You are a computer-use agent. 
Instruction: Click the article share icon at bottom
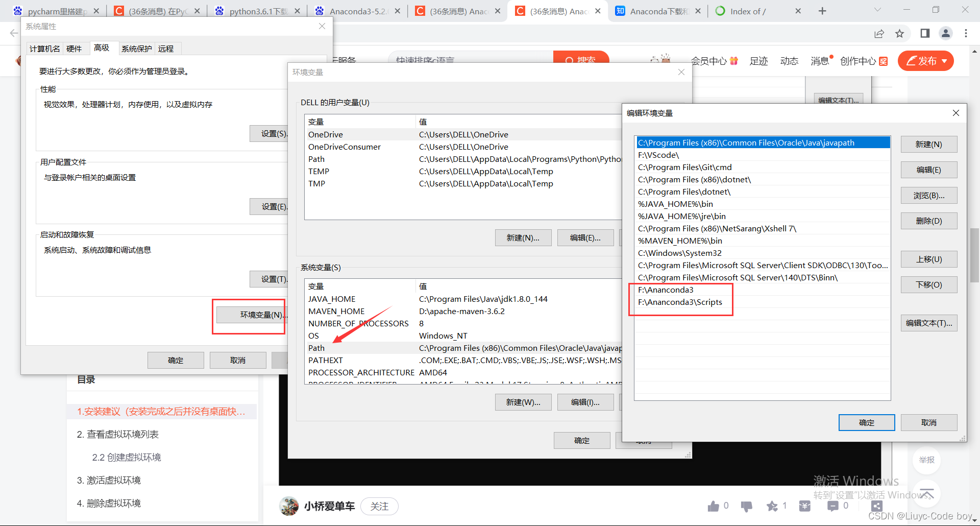(877, 506)
